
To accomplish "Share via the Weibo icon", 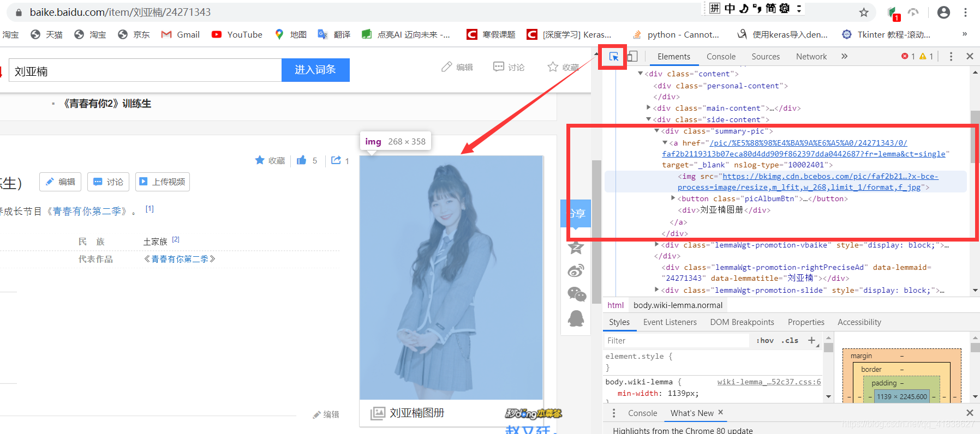I will coord(576,270).
